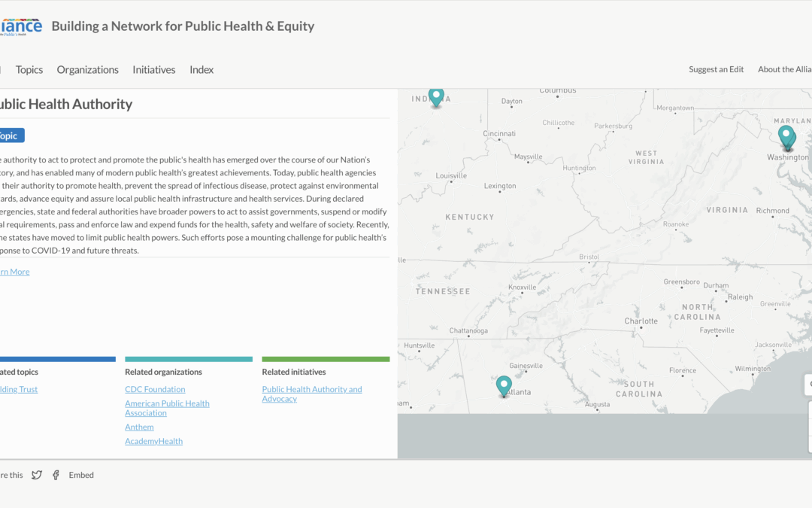
Task: Share the page via the Facebook icon
Action: pyautogui.click(x=56, y=475)
